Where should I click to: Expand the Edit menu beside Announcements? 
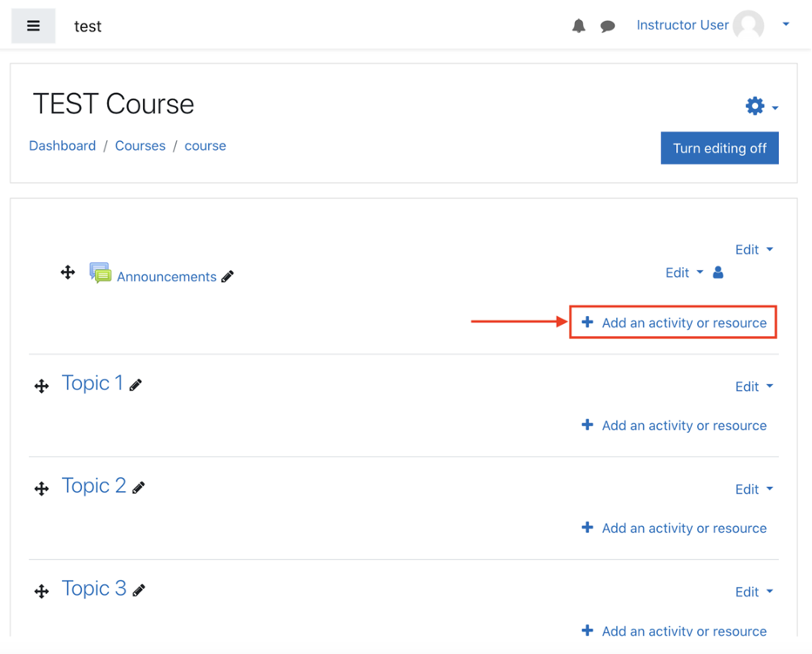tap(683, 272)
